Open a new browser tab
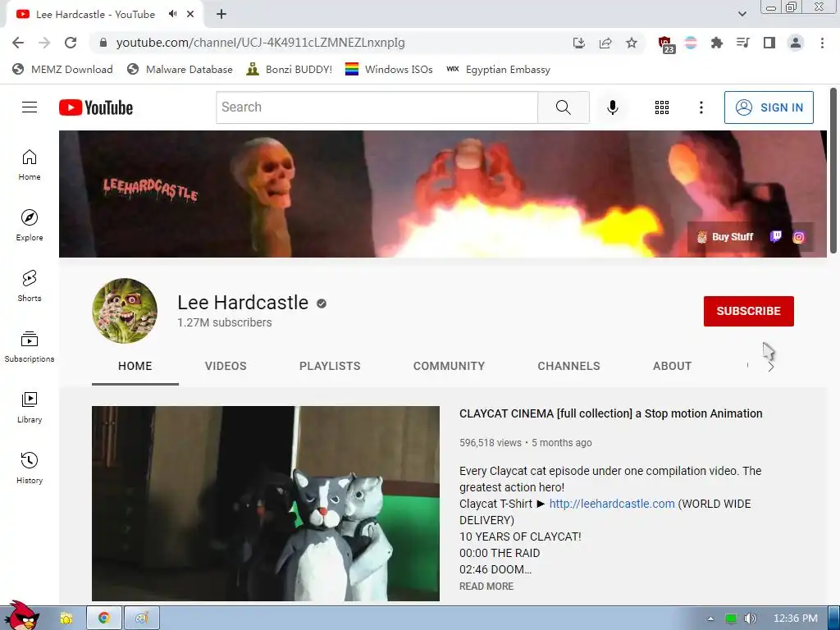 (221, 14)
